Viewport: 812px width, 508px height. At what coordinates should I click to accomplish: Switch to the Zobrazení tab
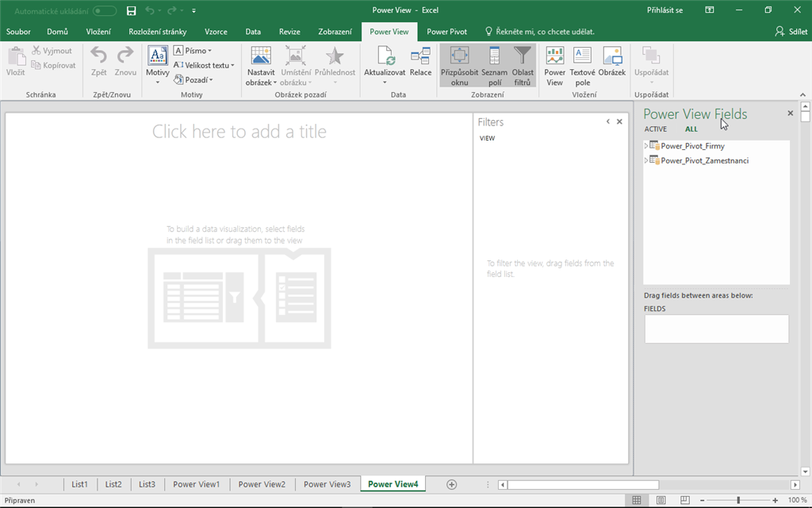335,32
